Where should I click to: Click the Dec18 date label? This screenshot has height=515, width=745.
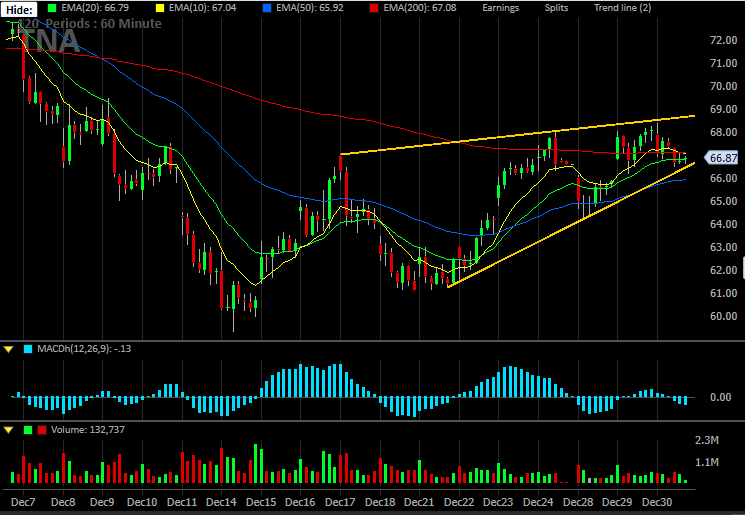tap(380, 502)
